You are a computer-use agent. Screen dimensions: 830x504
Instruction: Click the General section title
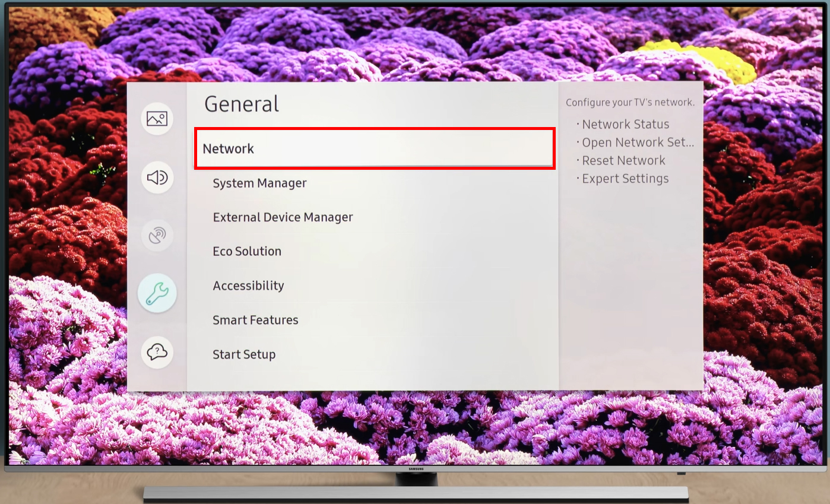click(241, 104)
